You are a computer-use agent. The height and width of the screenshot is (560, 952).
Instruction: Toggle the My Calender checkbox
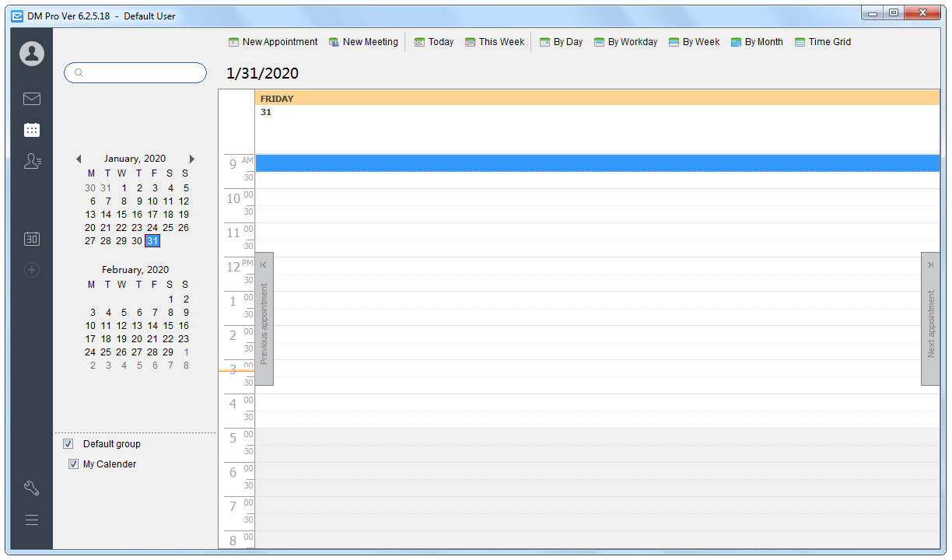pyautogui.click(x=73, y=464)
